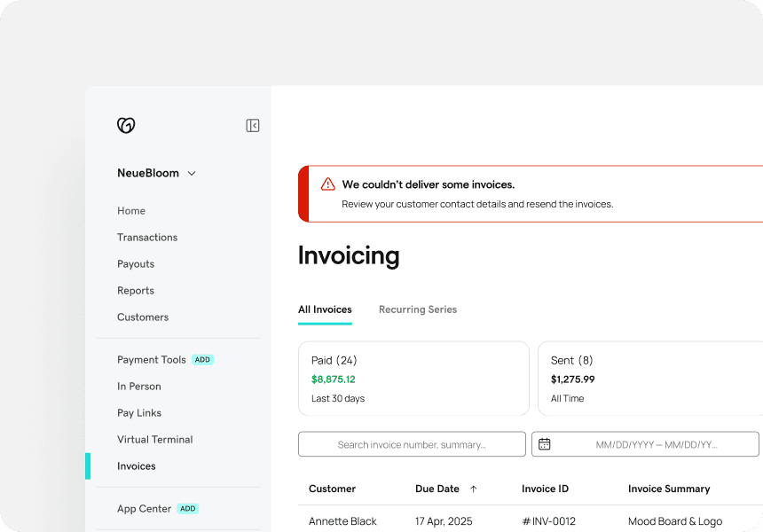Click the Last 30 days label
Viewport: 763px width, 532px height.
pyautogui.click(x=338, y=399)
